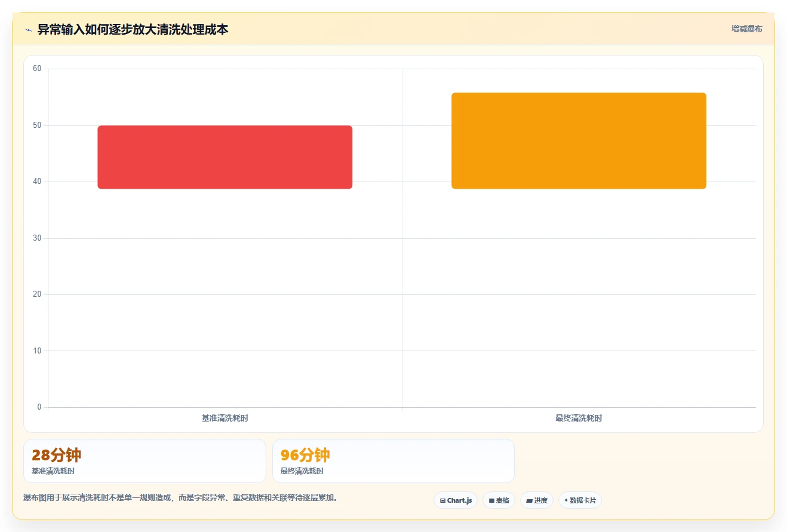Select the Chart.js chip
Viewport: 787px width, 532px height.
point(456,500)
